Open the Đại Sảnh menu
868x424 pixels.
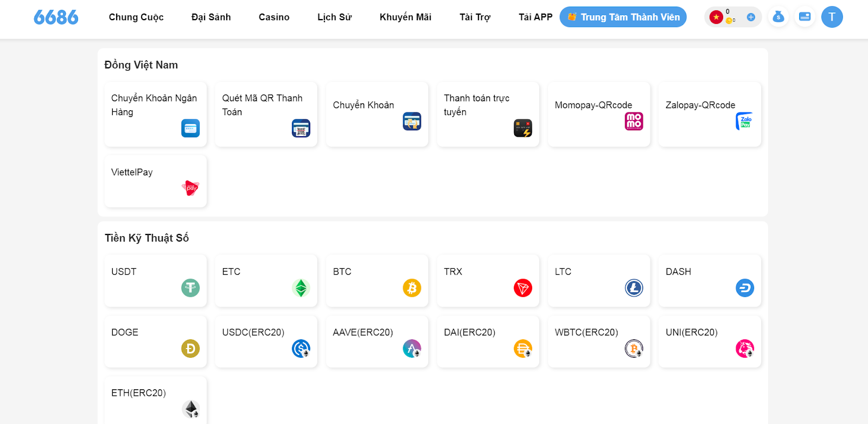coord(211,17)
